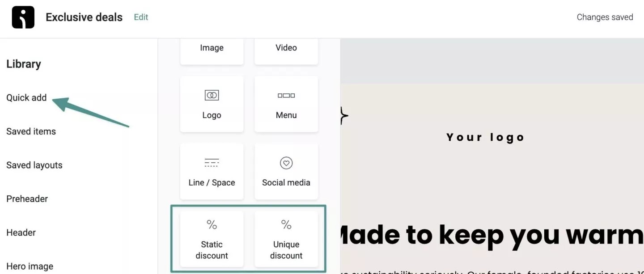The height and width of the screenshot is (274, 644).
Task: Switch to the Quick add panel
Action: (26, 97)
